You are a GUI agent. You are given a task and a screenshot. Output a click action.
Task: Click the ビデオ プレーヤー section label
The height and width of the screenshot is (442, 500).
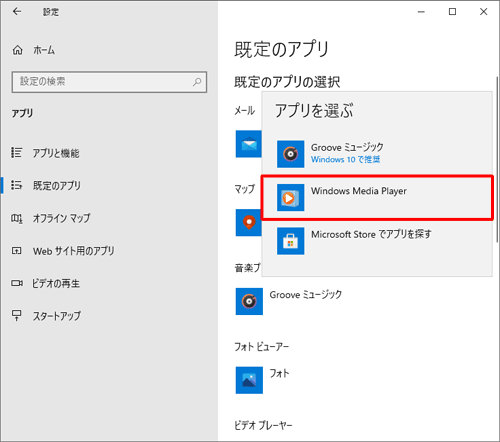tap(263, 426)
